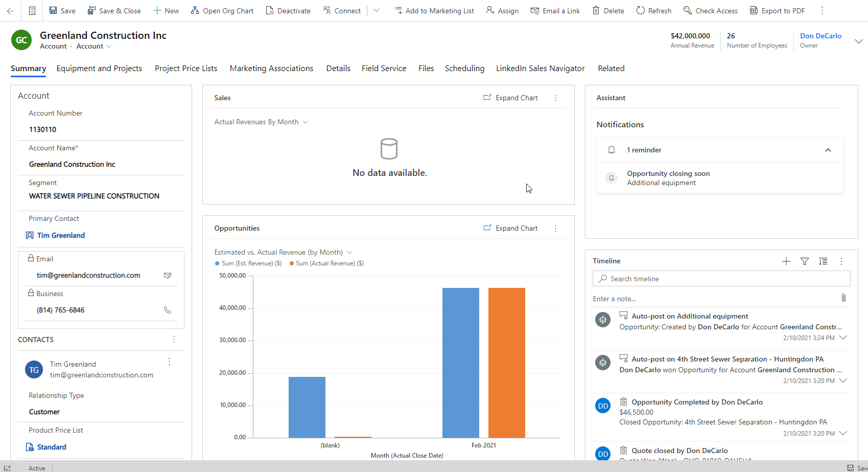The height and width of the screenshot is (472, 868).
Task: Change Estimated vs. Actual Revenue chart
Action: pos(284,252)
